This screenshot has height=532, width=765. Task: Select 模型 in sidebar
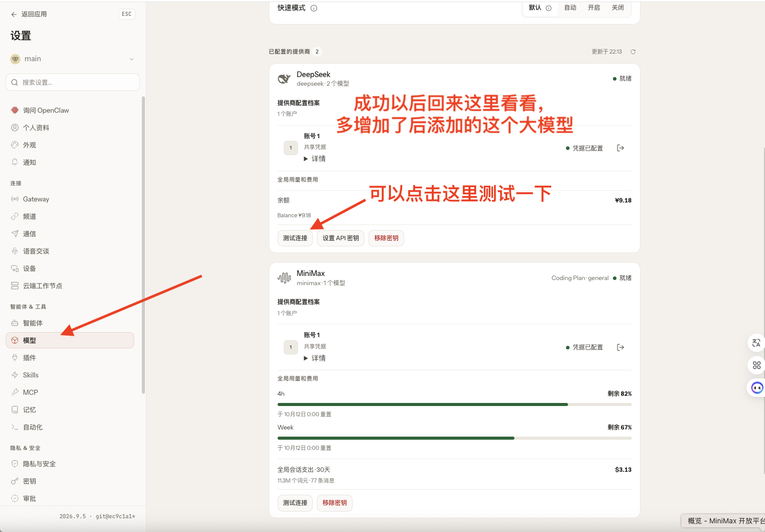[x=70, y=340]
